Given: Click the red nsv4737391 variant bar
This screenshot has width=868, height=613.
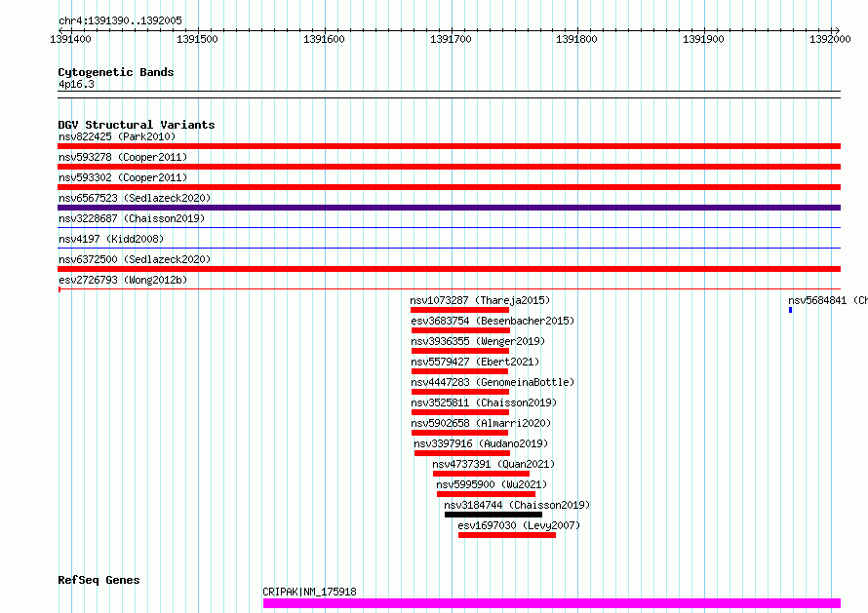Looking at the screenshot, I should point(481,474).
